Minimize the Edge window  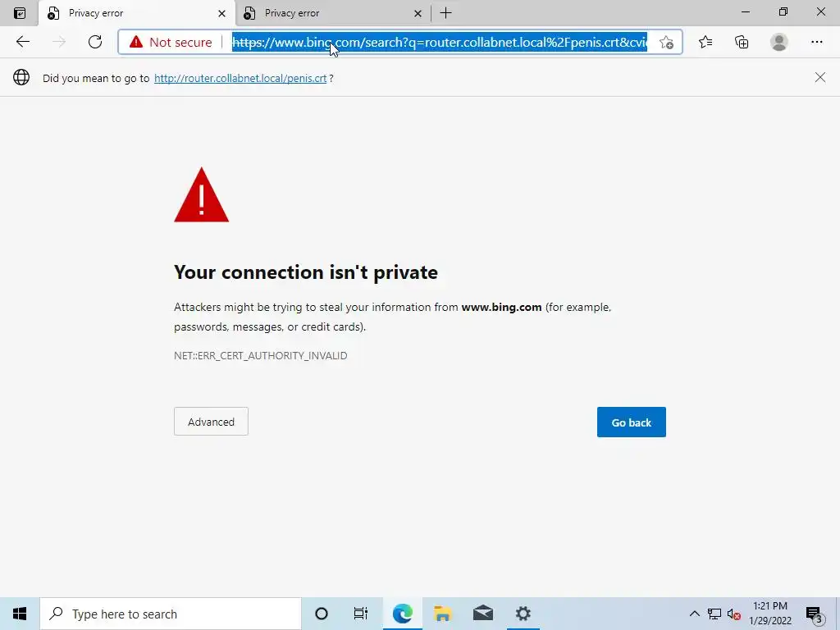pos(745,12)
